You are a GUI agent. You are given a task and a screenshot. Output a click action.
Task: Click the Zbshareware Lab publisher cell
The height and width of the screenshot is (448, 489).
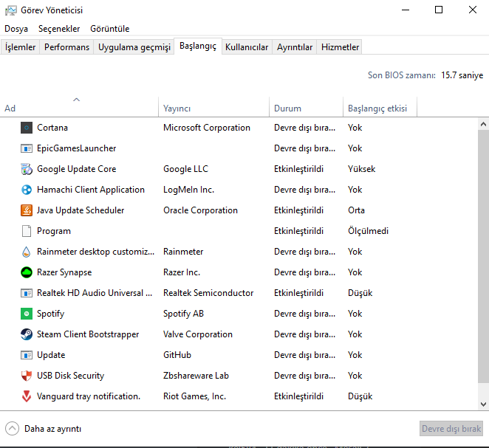click(x=196, y=376)
